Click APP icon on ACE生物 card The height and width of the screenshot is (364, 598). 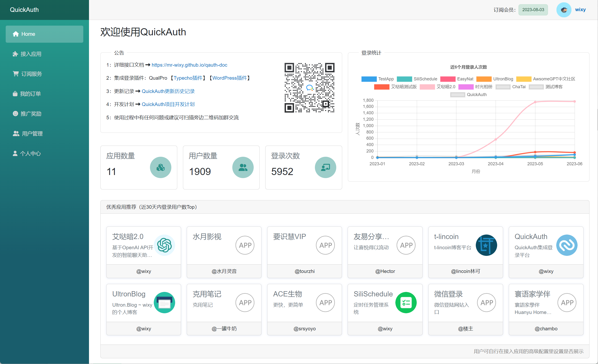(x=325, y=303)
